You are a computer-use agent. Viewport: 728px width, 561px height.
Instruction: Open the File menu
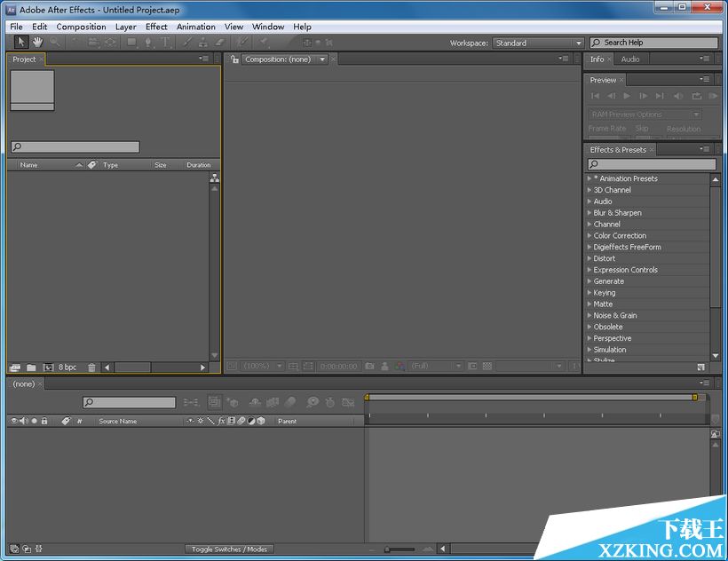(x=16, y=27)
